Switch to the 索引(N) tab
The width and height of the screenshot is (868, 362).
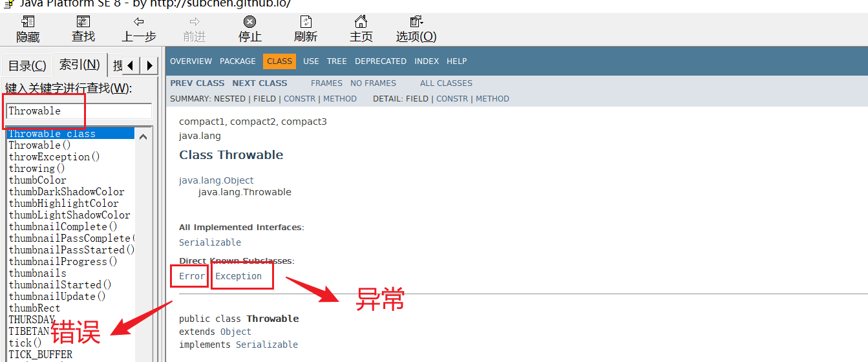79,65
